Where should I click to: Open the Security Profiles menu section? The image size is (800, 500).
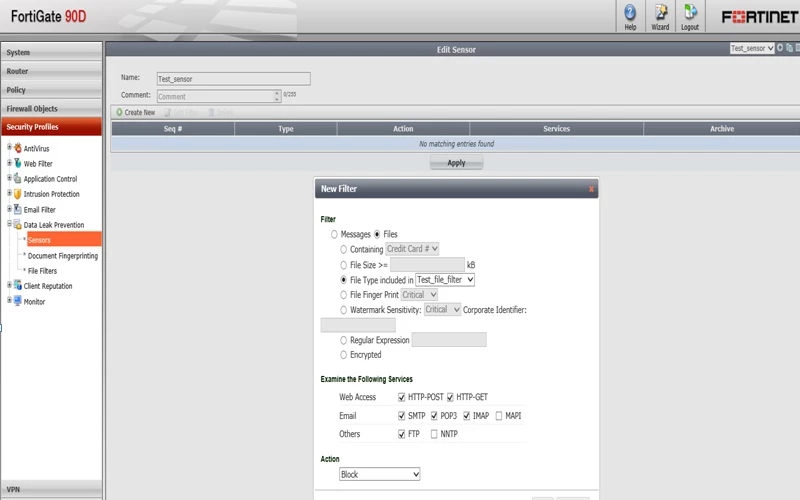tap(52, 127)
